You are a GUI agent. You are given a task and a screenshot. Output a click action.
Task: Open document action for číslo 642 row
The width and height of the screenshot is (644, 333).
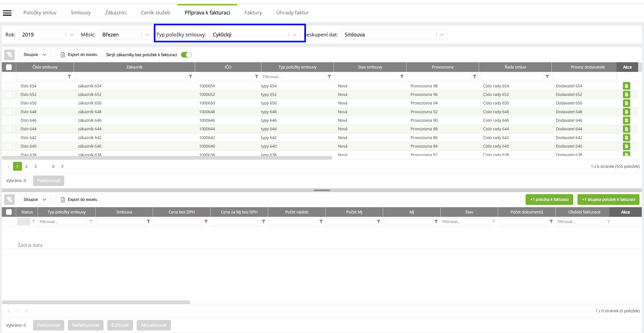point(626,138)
